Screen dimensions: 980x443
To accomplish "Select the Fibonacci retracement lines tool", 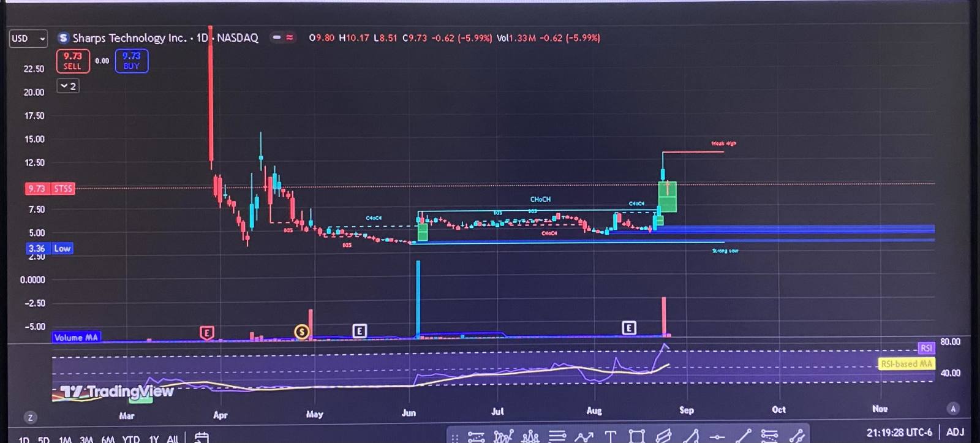I will (x=770, y=436).
